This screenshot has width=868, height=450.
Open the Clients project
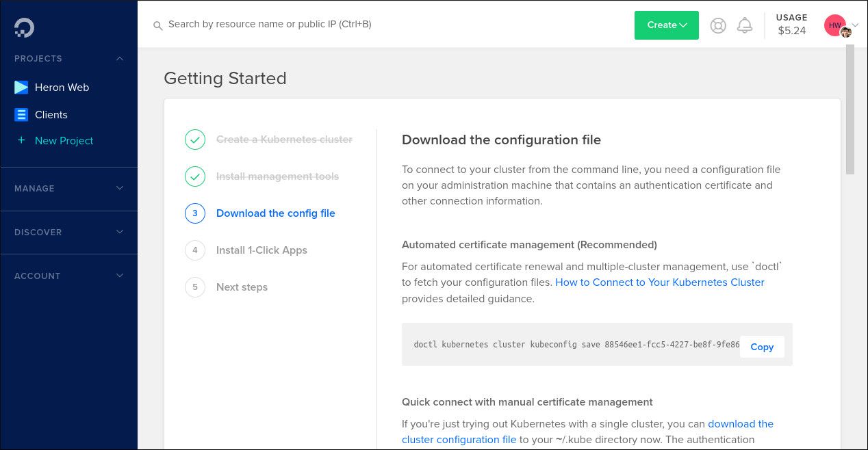coord(51,114)
